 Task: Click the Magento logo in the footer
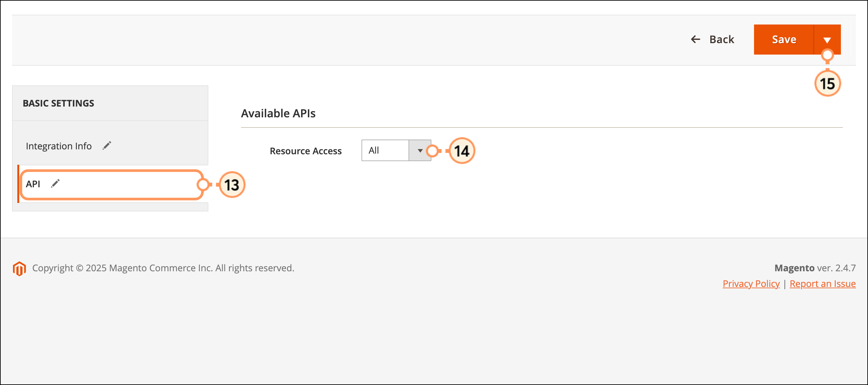pyautogui.click(x=19, y=268)
